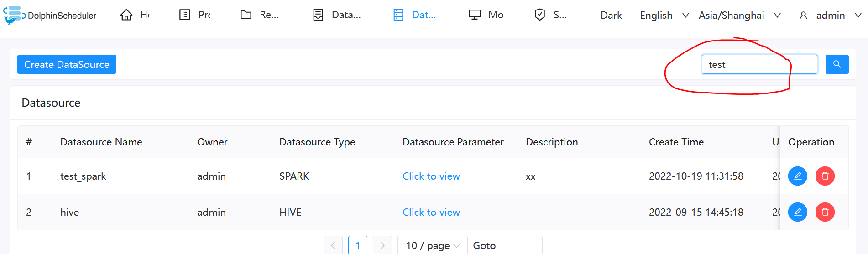Click the search magnifier button
This screenshot has height=254, width=868.
tap(837, 64)
